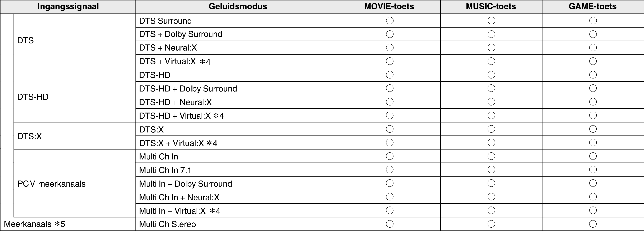Click the Multi In + Dolby Surround entry

coord(185,184)
